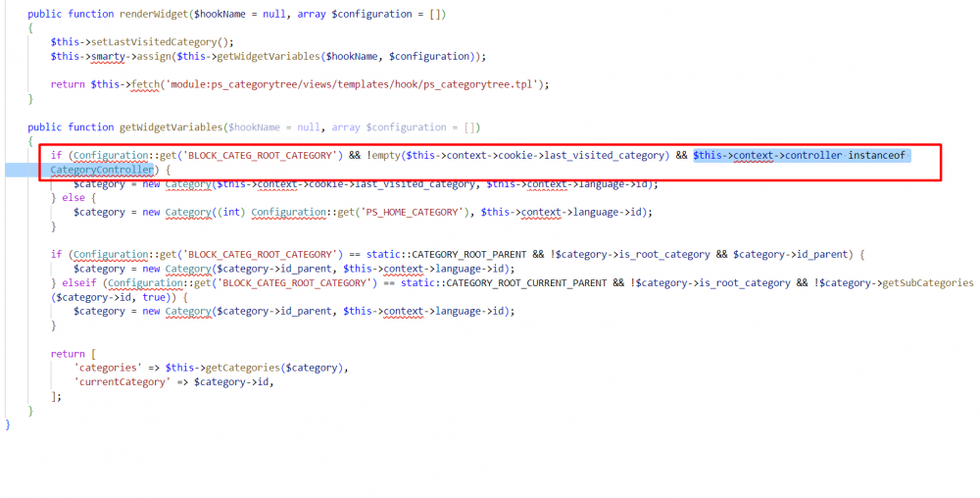Click the fetch method call

(x=145, y=84)
